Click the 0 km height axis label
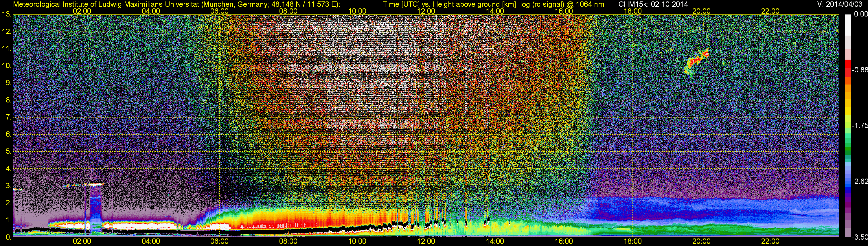The width and height of the screenshot is (868, 246). click(x=8, y=237)
